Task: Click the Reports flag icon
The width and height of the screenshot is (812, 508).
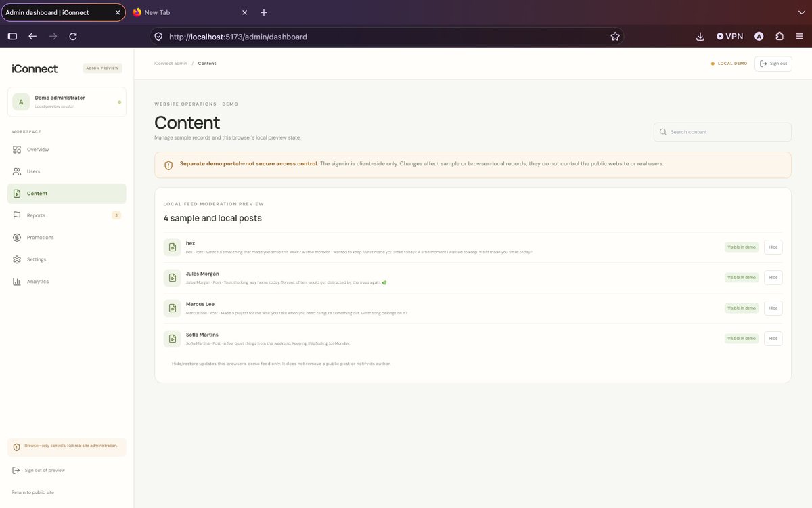Action: 17,215
